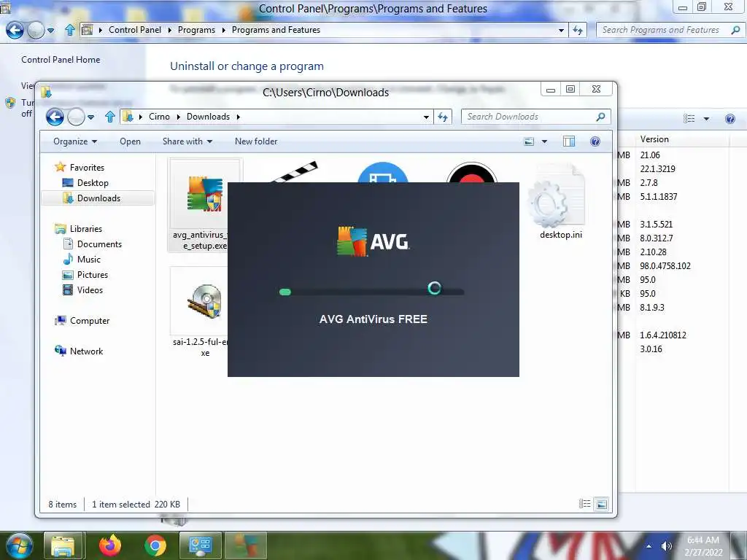This screenshot has width=747, height=560.
Task: Expand Downloads address bar history dropdown
Action: pos(426,117)
